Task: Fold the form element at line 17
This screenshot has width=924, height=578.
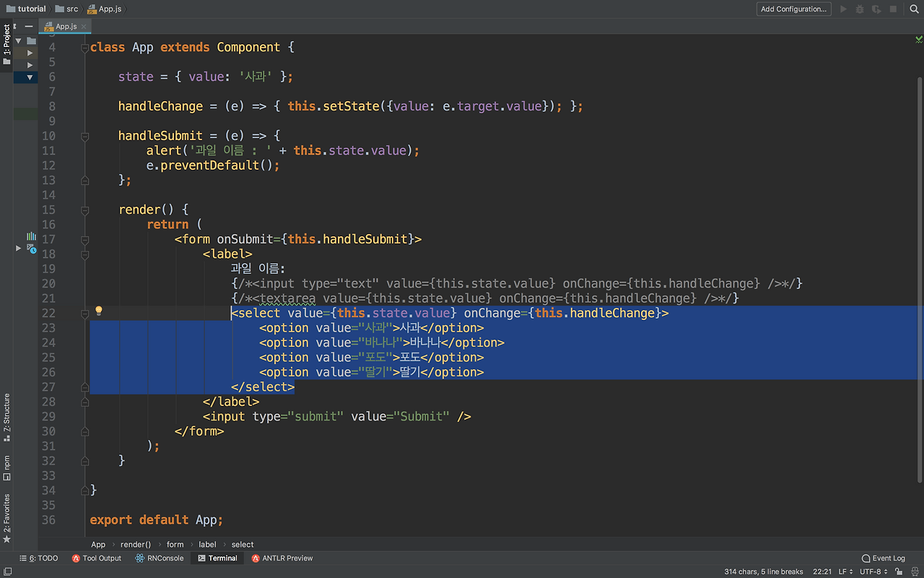Action: [84, 239]
